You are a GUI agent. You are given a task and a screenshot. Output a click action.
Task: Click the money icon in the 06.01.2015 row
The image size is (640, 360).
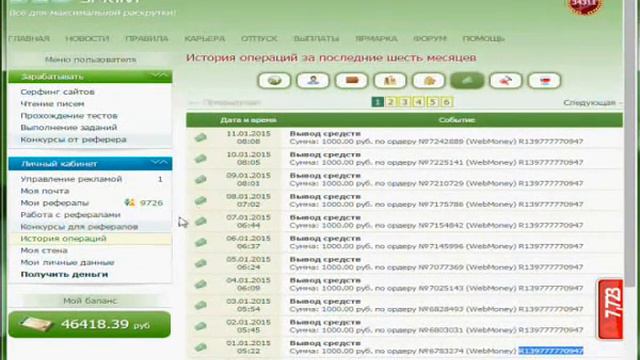tap(200, 242)
